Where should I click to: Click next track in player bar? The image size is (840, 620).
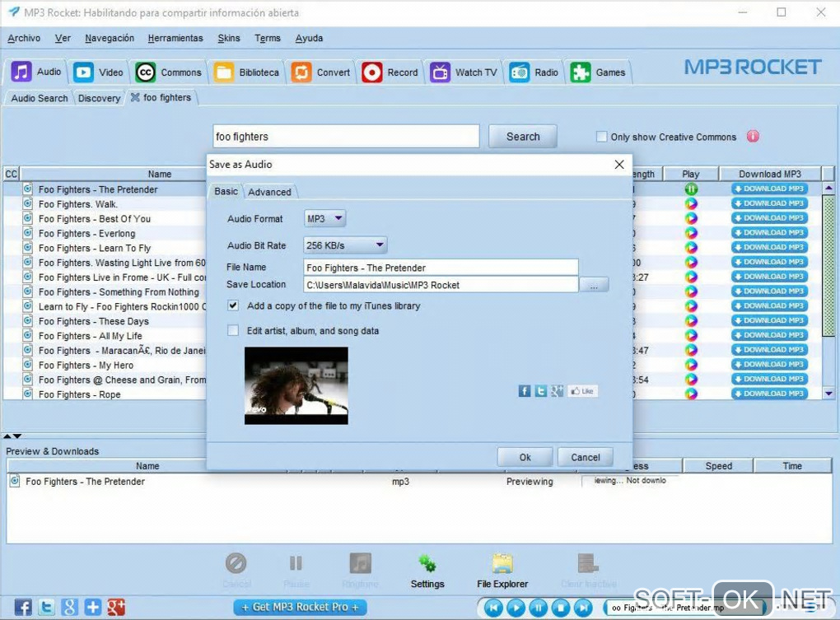click(583, 608)
